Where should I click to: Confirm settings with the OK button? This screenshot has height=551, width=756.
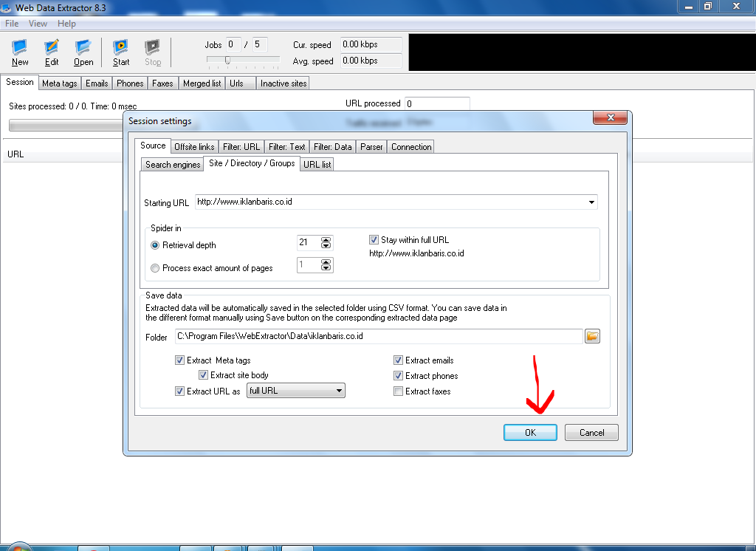point(530,432)
